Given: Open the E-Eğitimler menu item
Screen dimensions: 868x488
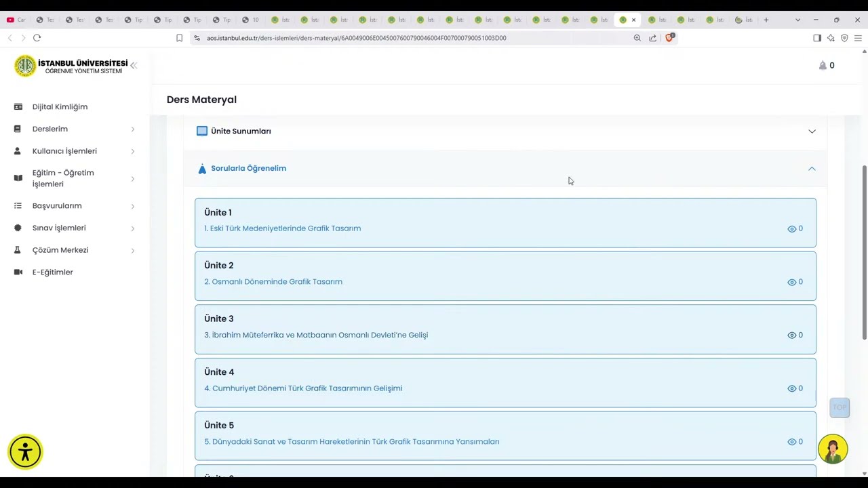Looking at the screenshot, I should 52,272.
